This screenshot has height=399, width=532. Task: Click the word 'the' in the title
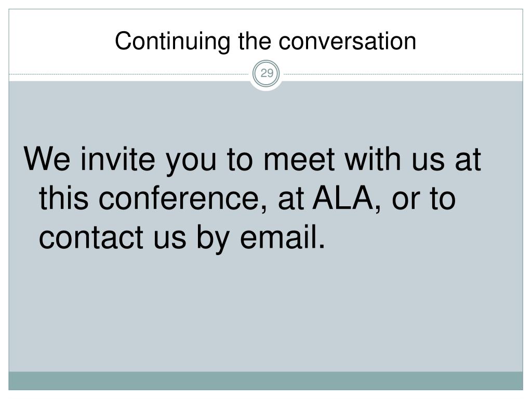point(255,41)
